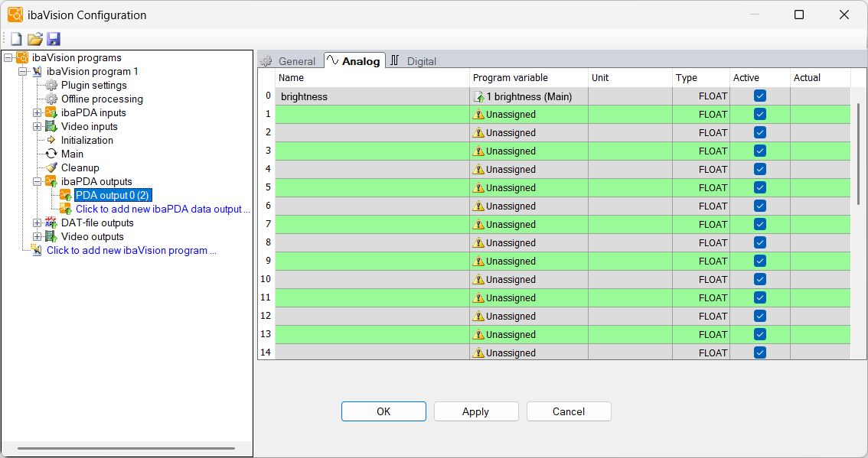Click the table vertical scrollbar thumb
Image resolution: width=868 pixels, height=458 pixels.
(859, 154)
